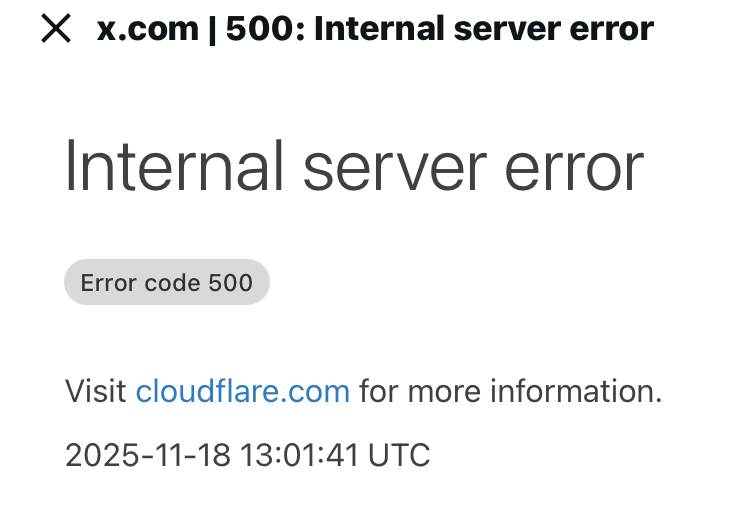Image resolution: width=750 pixels, height=530 pixels.
Task: Click the word "Visit" before the link
Action: (96, 390)
